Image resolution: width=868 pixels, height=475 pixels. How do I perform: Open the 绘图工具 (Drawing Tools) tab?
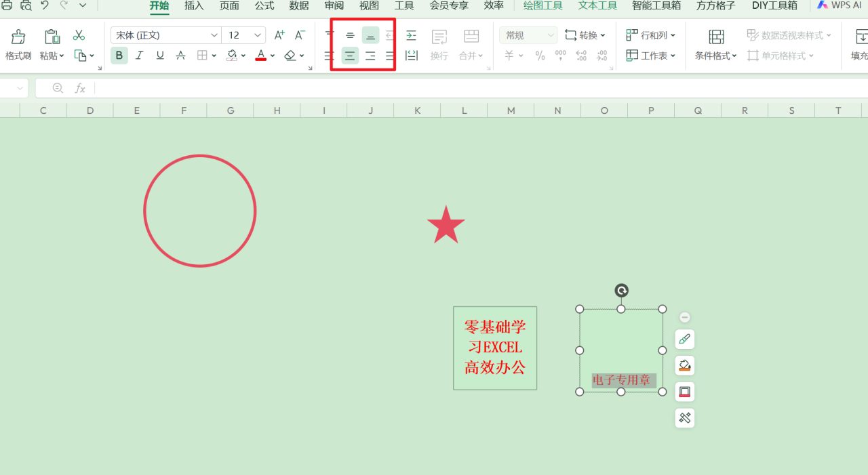tap(543, 5)
